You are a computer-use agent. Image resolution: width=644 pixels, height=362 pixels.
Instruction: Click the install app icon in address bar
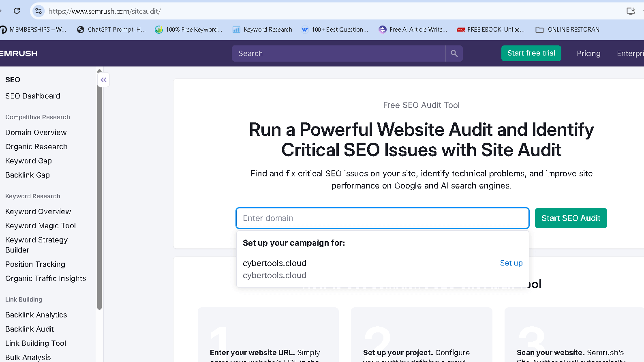pos(631,11)
